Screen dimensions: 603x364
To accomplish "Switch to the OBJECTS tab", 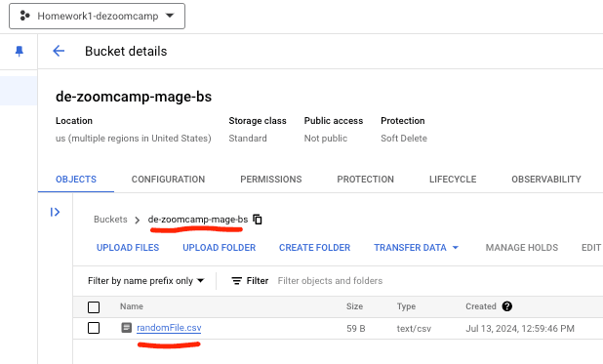I will pos(76,180).
